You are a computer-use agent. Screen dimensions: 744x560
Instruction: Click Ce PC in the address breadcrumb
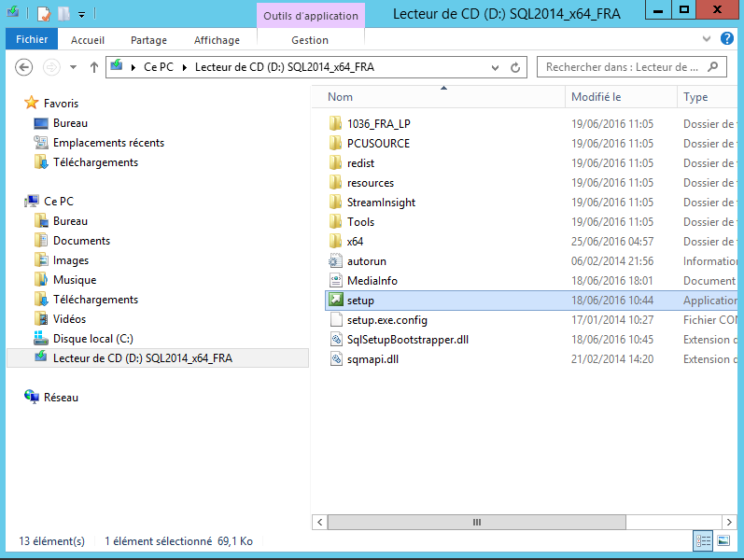point(159,67)
